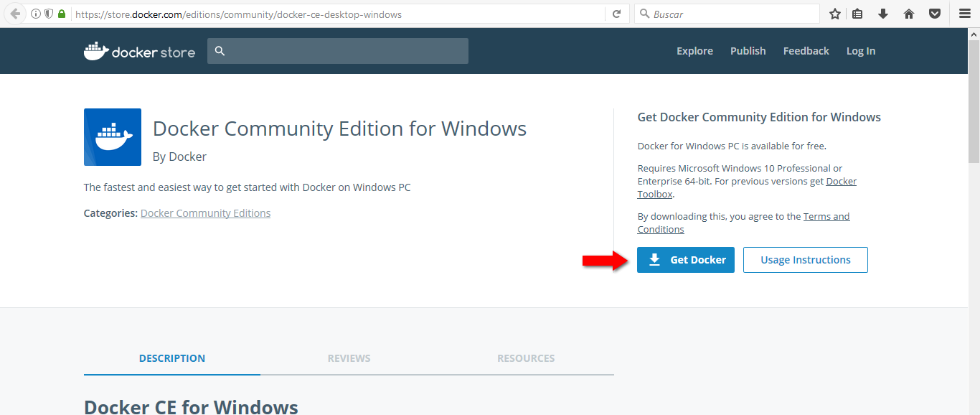
Task: Switch to the RESOURCES tab
Action: [526, 358]
